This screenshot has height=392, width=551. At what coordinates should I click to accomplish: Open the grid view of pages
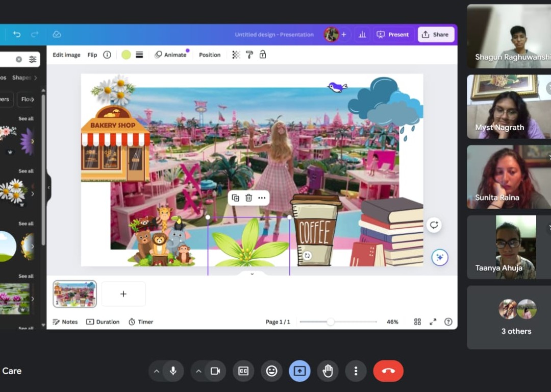tap(417, 322)
